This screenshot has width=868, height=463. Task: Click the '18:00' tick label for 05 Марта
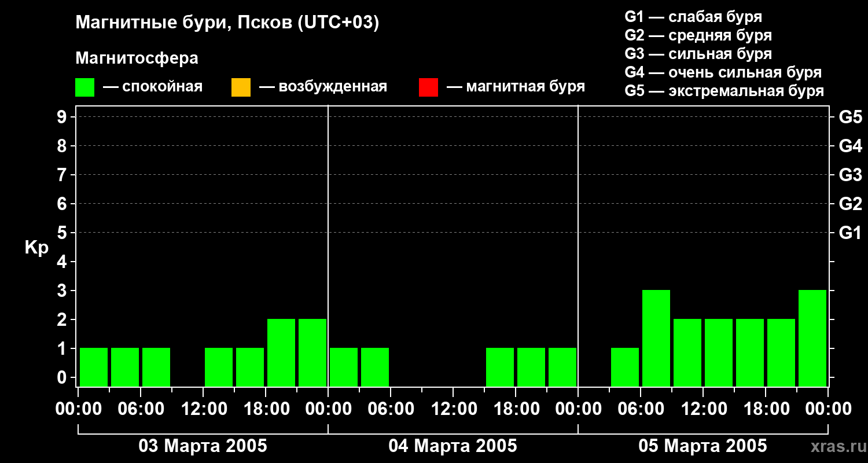[x=766, y=409]
